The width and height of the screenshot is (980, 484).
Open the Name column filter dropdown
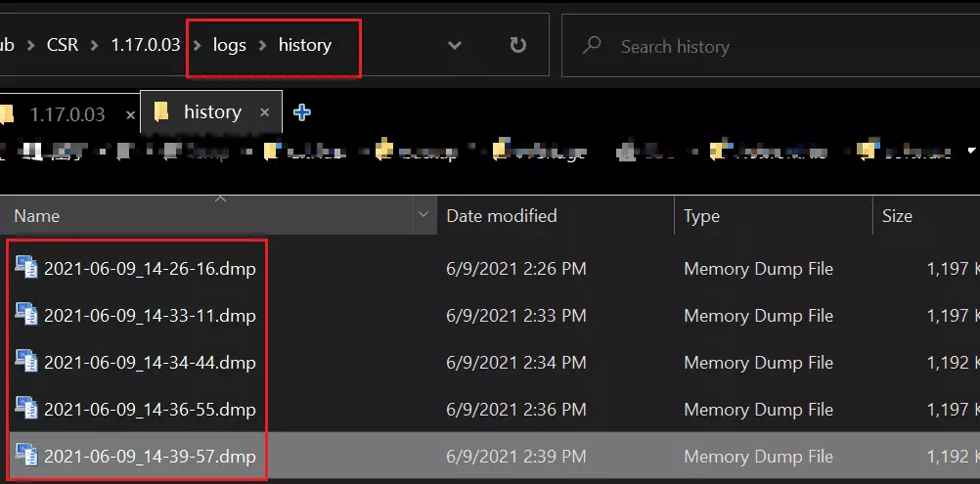423,215
